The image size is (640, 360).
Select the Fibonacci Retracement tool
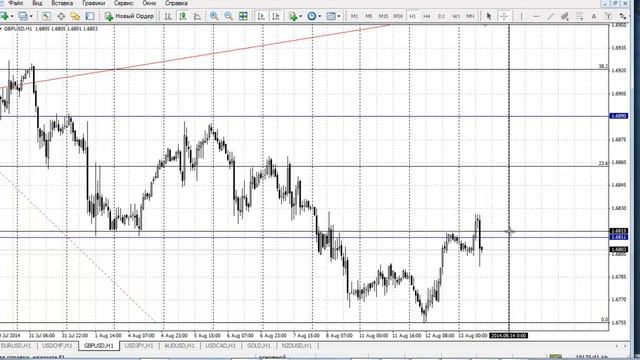(579, 16)
